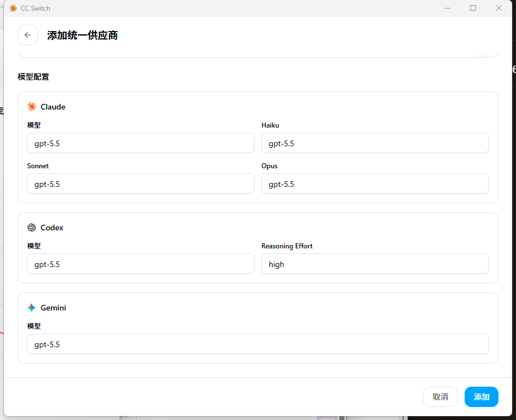Focus the Gemini 模型 input field

[x=258, y=344]
